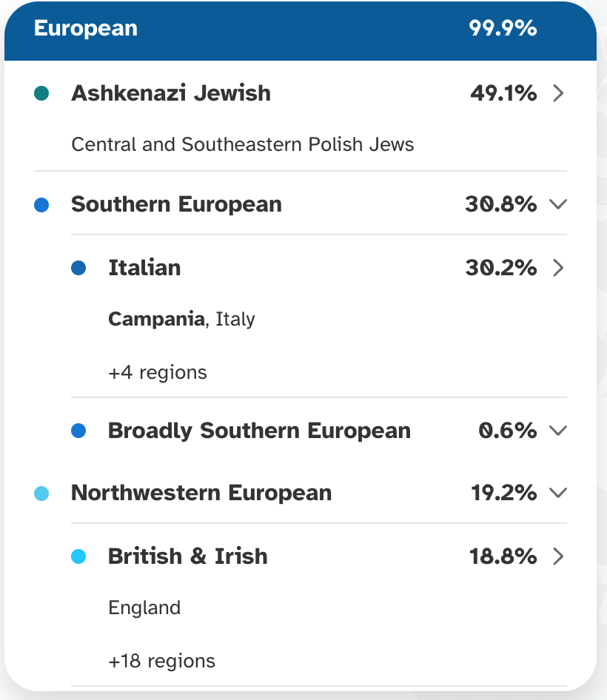The image size is (607, 700).
Task: Show the +4 regions under Italian
Action: point(157,372)
